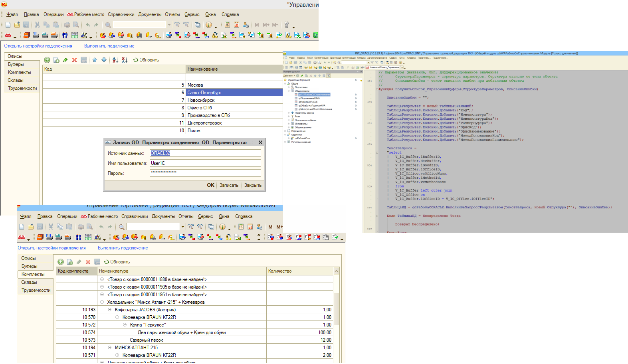Collapse МИНСК-АТЛАНТ 215 node
The image size is (628, 364).
[109, 348]
